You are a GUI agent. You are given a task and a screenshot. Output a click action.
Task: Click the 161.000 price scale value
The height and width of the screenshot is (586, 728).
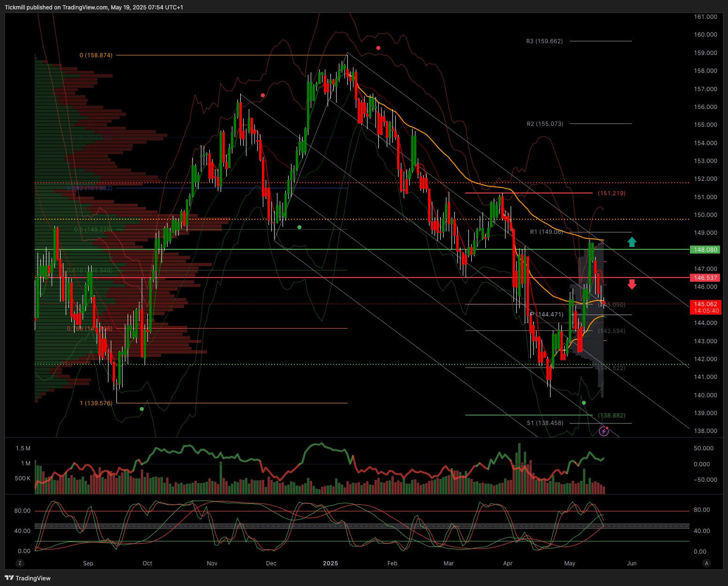[705, 17]
